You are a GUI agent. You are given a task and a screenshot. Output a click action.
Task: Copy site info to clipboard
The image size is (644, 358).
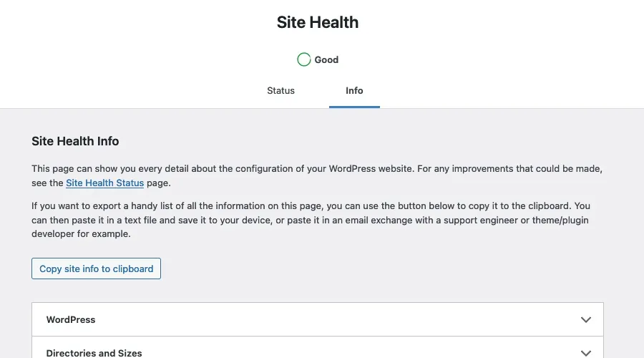click(96, 268)
